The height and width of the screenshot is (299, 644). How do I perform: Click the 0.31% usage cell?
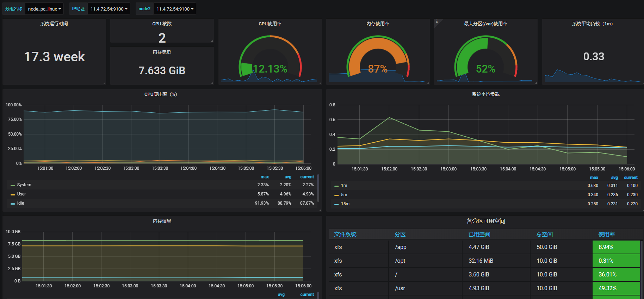click(616, 261)
